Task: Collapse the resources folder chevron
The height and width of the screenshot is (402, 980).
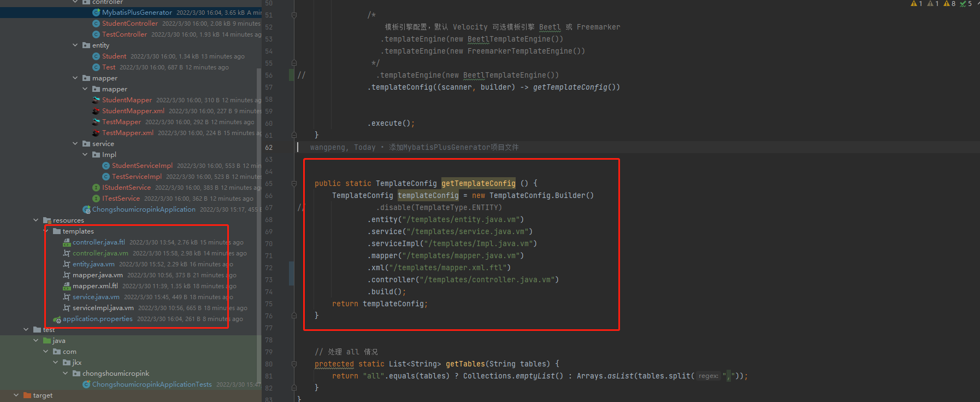Action: coord(36,220)
